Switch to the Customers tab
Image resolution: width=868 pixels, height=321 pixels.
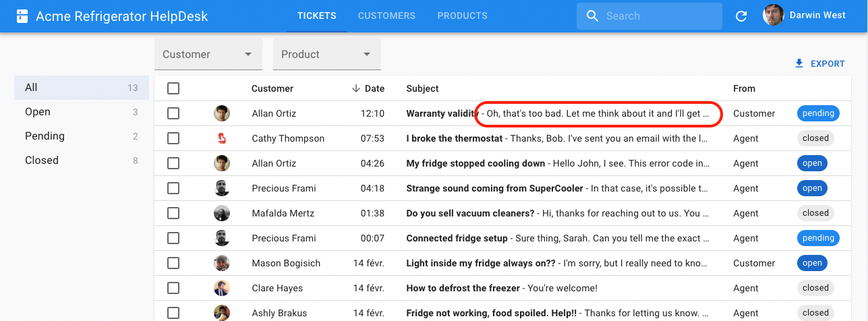(x=386, y=16)
